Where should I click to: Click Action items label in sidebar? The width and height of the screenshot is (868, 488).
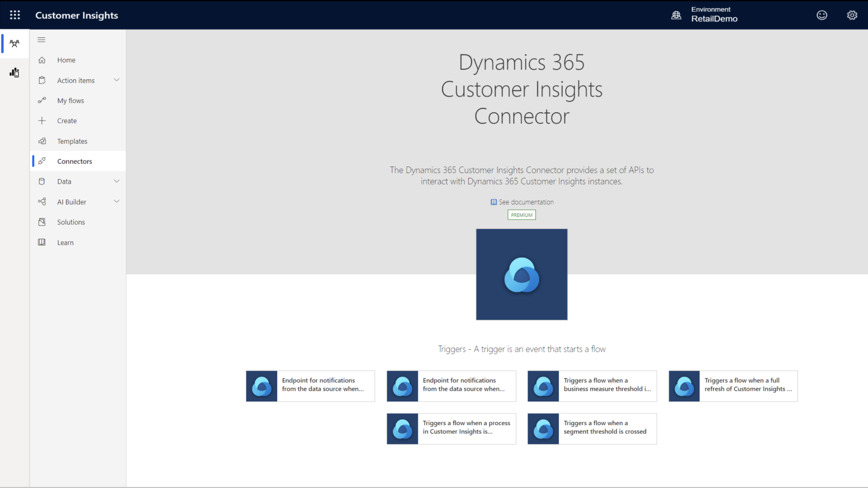(x=76, y=80)
